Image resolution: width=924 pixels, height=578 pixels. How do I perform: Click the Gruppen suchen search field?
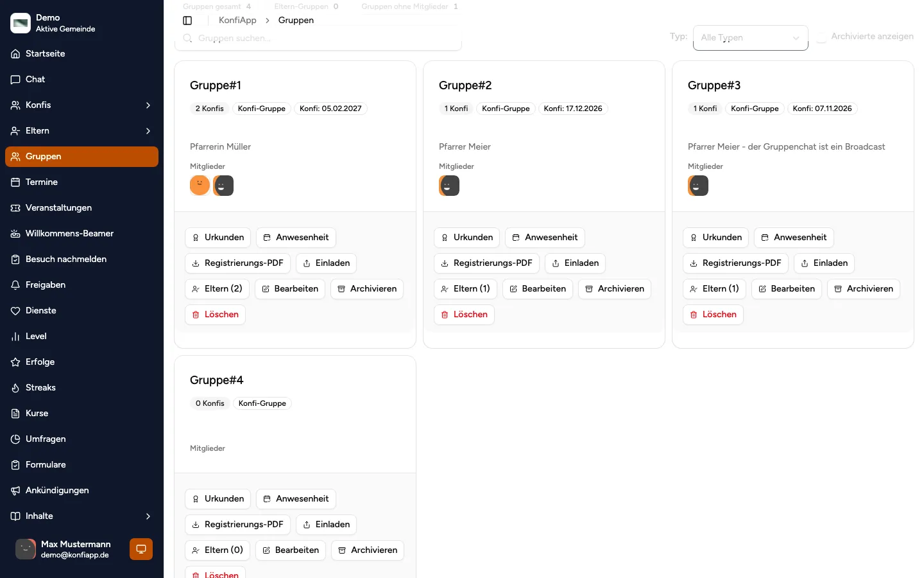[x=318, y=39]
